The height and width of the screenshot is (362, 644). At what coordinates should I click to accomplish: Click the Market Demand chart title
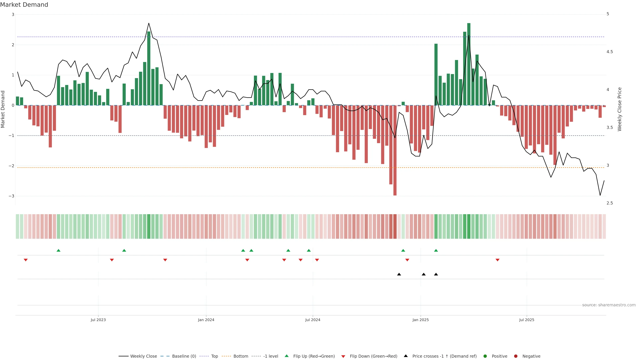tap(24, 5)
